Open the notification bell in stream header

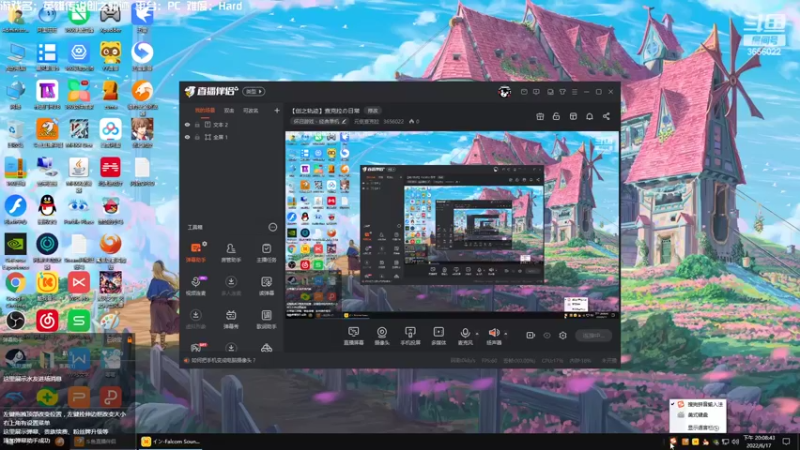coord(590,116)
